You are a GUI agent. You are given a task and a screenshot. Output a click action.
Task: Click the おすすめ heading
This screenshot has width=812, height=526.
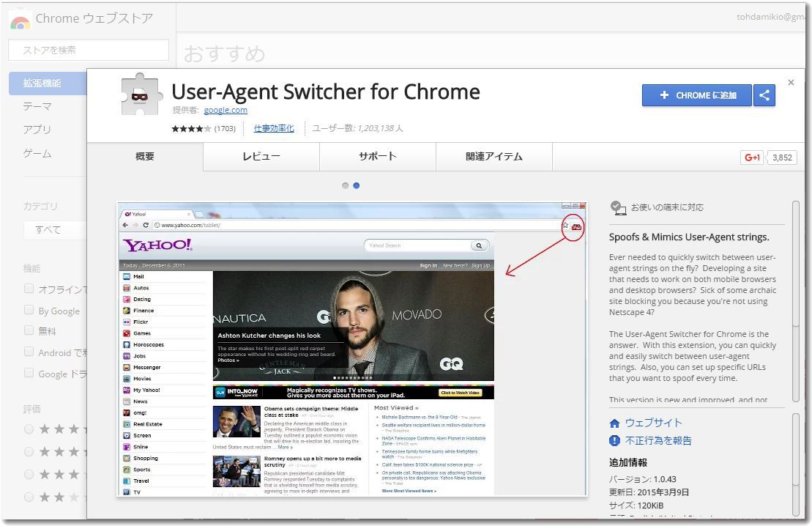pyautogui.click(x=224, y=54)
